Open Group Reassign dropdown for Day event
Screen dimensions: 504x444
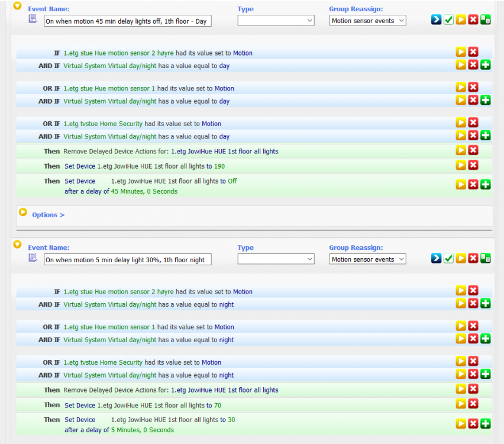point(367,21)
